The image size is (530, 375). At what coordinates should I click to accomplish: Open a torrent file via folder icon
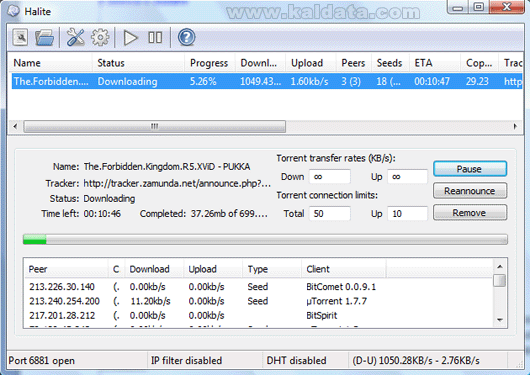point(45,37)
